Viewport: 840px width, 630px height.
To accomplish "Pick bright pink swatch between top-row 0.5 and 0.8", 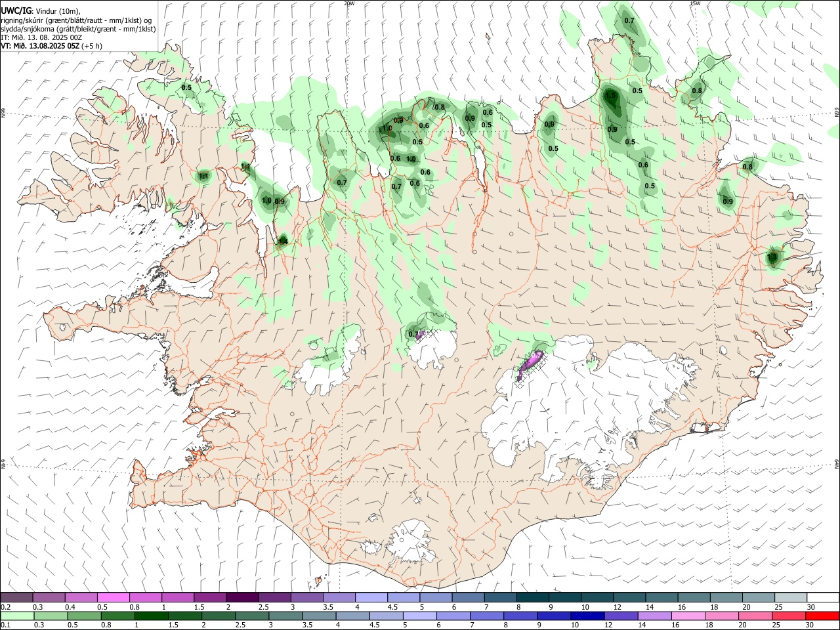I will pos(113,597).
